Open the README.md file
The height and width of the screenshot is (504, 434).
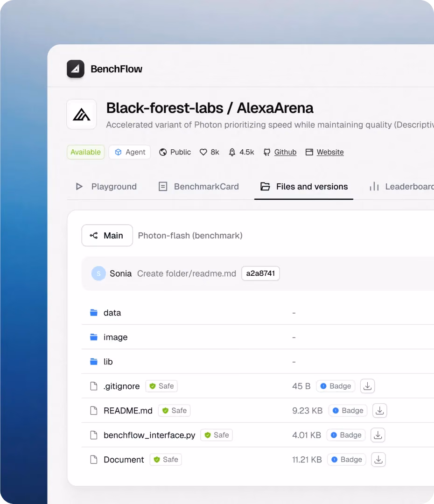coord(128,411)
